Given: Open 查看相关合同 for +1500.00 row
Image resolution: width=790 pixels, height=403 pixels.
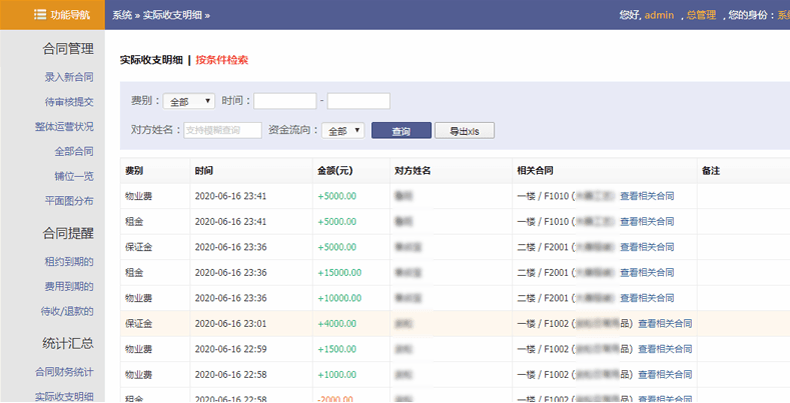Looking at the screenshot, I should (665, 349).
